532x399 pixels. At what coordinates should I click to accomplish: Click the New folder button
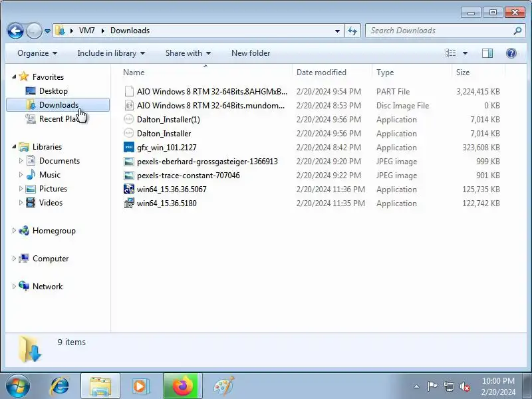(x=251, y=53)
